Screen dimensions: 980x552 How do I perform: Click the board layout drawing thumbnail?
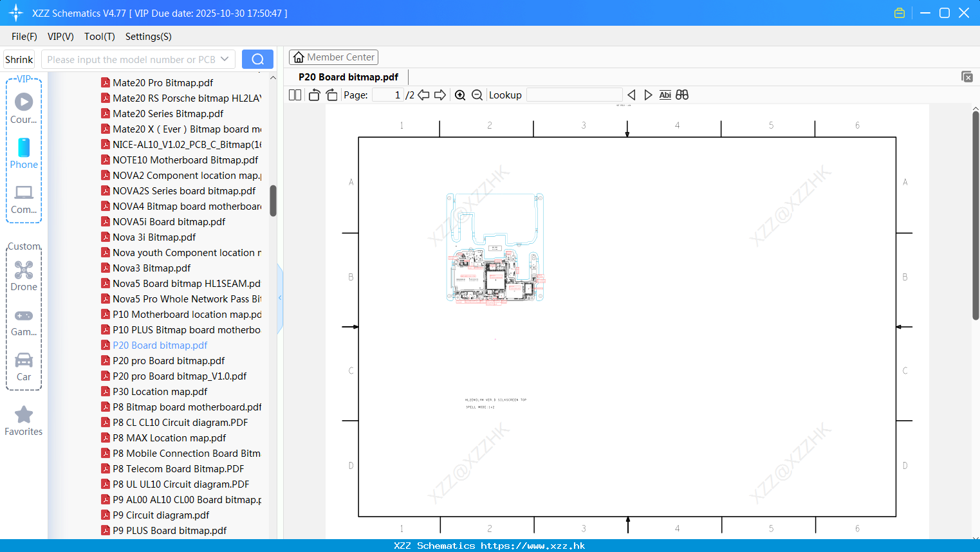pos(495,248)
